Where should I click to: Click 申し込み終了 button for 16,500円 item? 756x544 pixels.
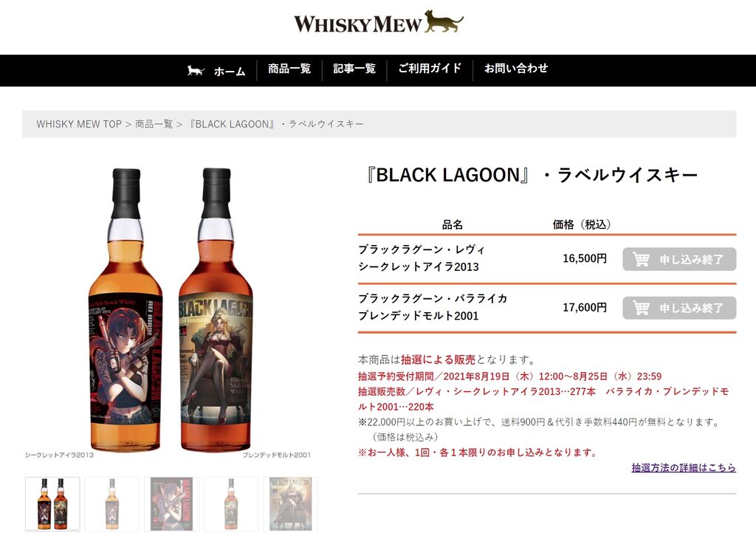click(x=679, y=259)
